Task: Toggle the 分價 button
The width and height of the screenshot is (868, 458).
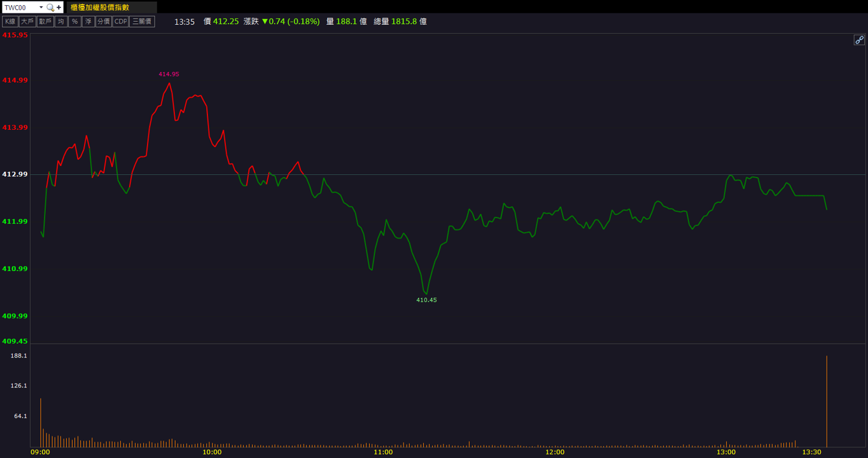Action: 104,22
